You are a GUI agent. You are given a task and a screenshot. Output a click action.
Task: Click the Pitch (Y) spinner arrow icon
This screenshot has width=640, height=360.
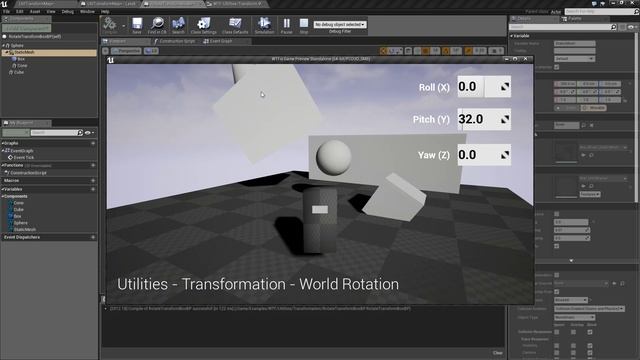click(x=505, y=119)
